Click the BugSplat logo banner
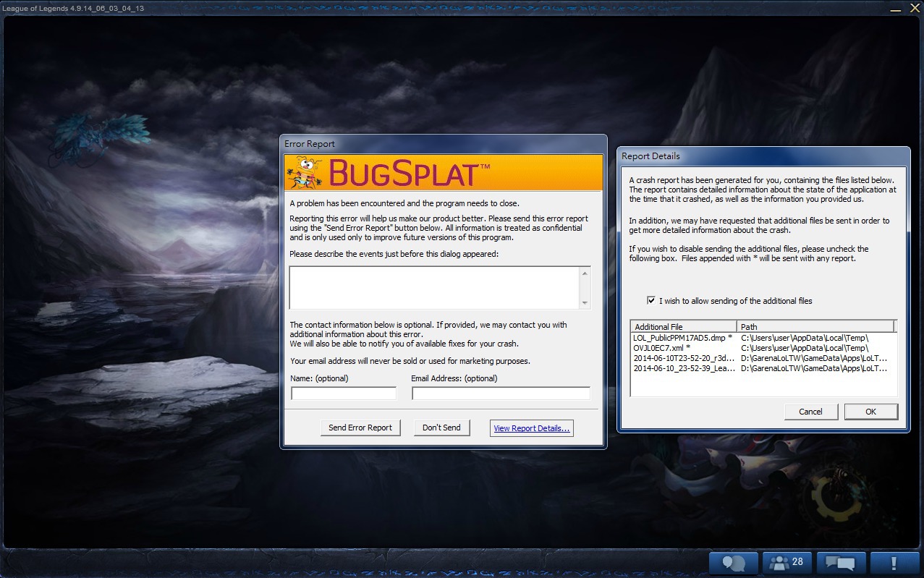Image resolution: width=924 pixels, height=578 pixels. click(x=443, y=173)
